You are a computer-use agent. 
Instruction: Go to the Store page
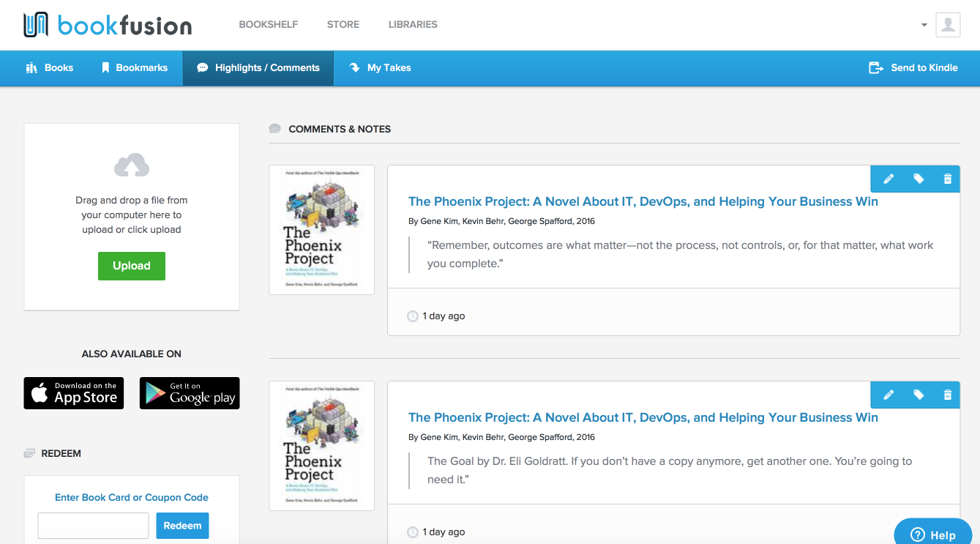343,24
